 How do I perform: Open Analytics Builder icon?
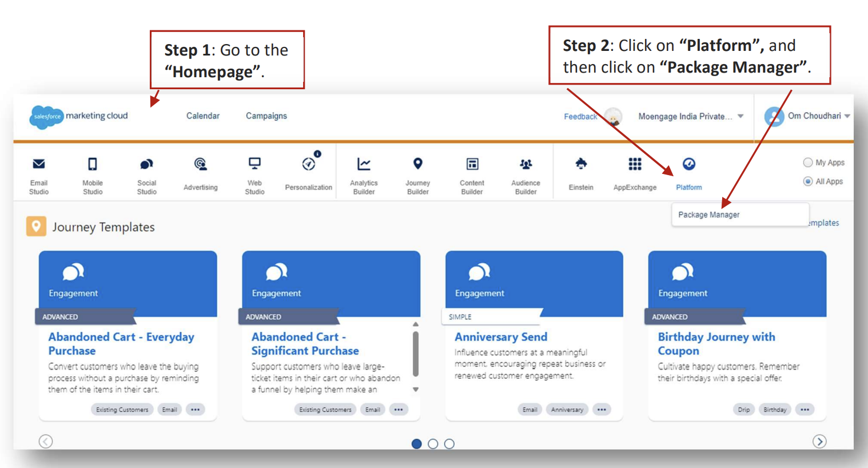pos(364,164)
